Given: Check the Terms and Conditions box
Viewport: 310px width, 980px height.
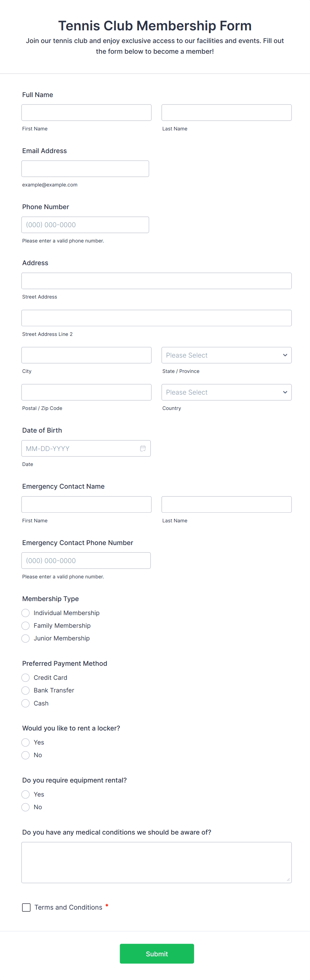Looking at the screenshot, I should (x=26, y=907).
